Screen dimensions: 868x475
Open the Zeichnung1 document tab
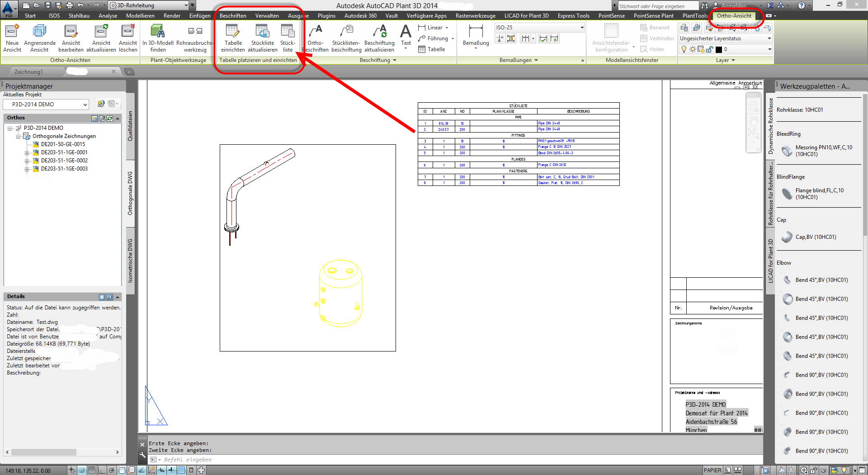click(x=28, y=71)
